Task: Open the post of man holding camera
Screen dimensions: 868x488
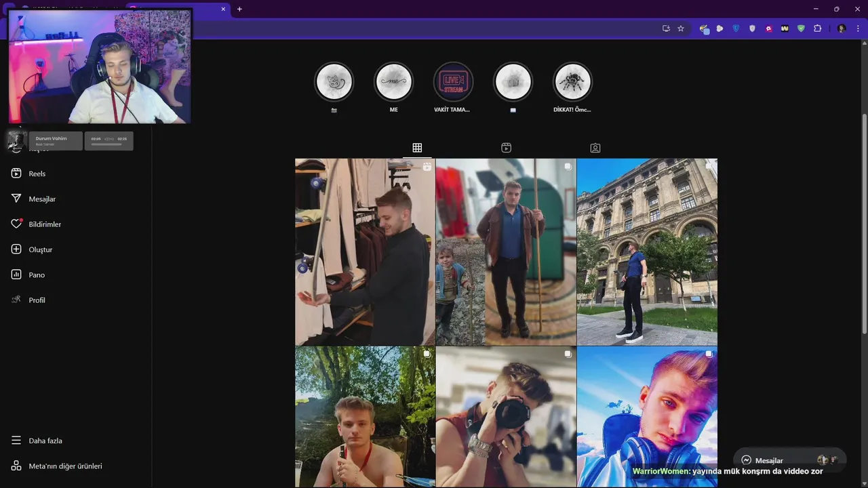Action: 506,416
